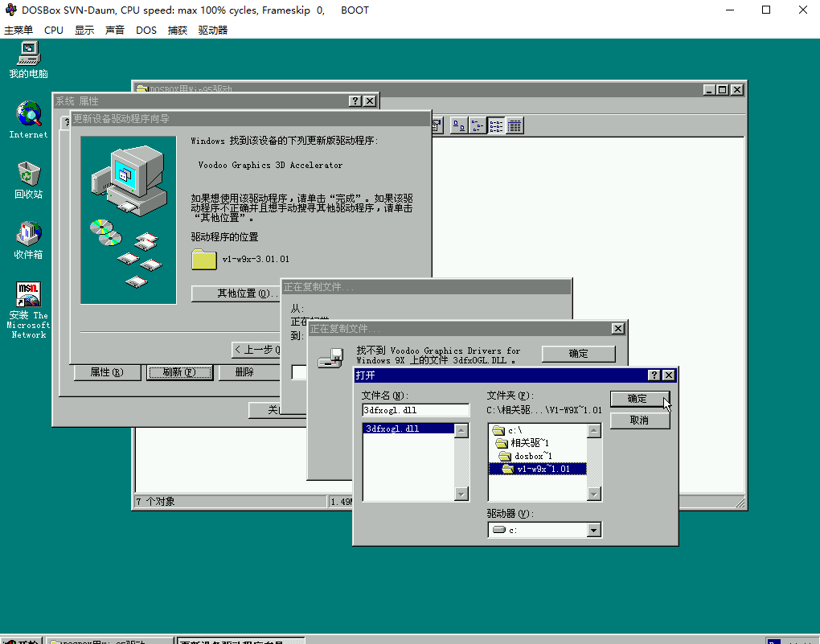Switch to DOSBox driver folder taskbar button
Viewport: 820px width, 644px height.
(110, 641)
